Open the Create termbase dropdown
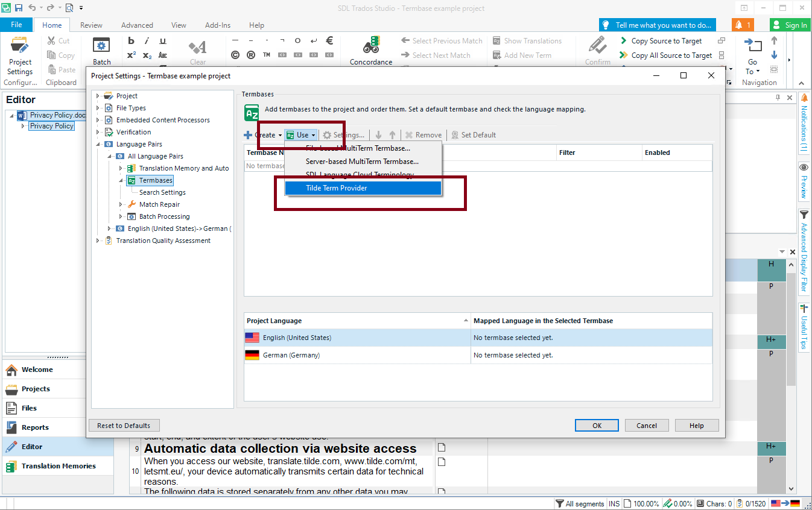 pyautogui.click(x=263, y=135)
